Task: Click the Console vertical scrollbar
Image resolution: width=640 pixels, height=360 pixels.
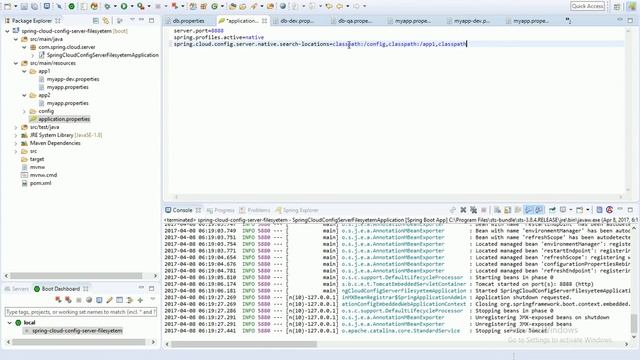Action: click(x=633, y=323)
